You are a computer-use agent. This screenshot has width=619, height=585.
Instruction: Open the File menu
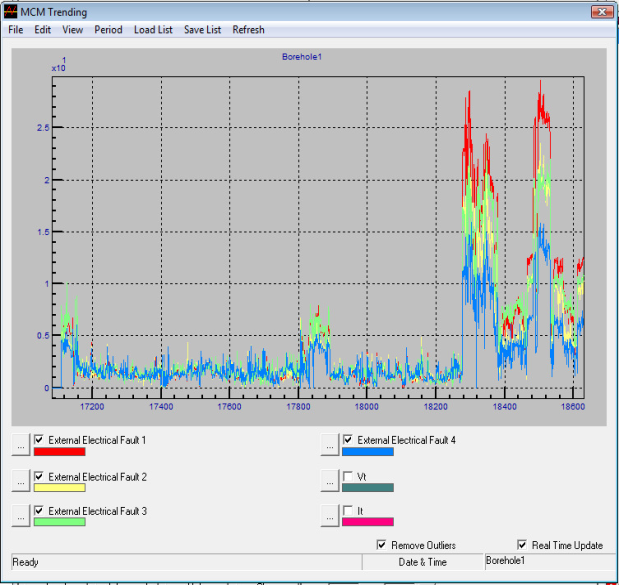15,30
